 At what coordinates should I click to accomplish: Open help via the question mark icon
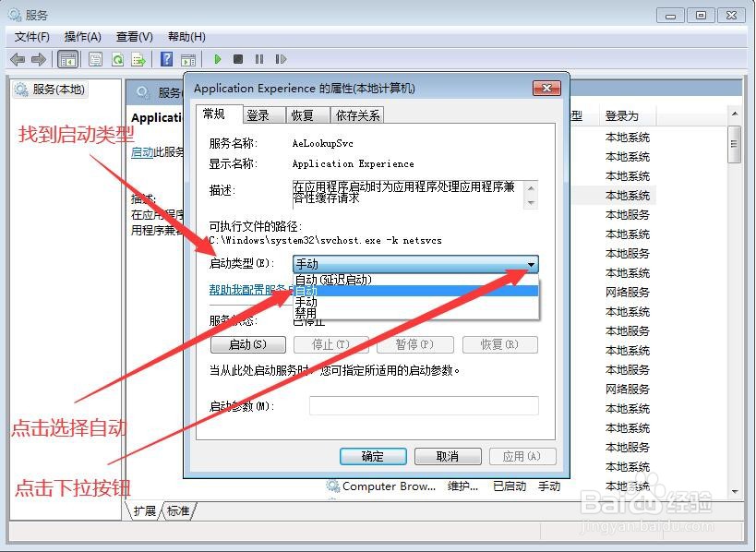coord(166,59)
